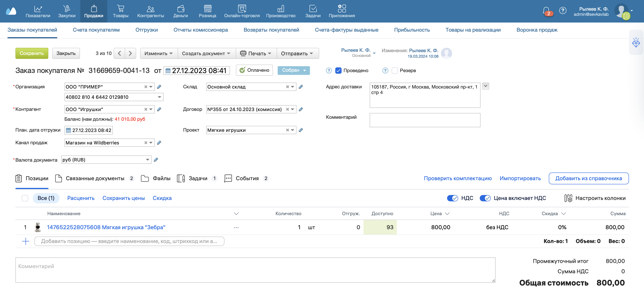The height and width of the screenshot is (294, 644).
Task: Click the help question mark icon in header
Action: coord(562,10)
